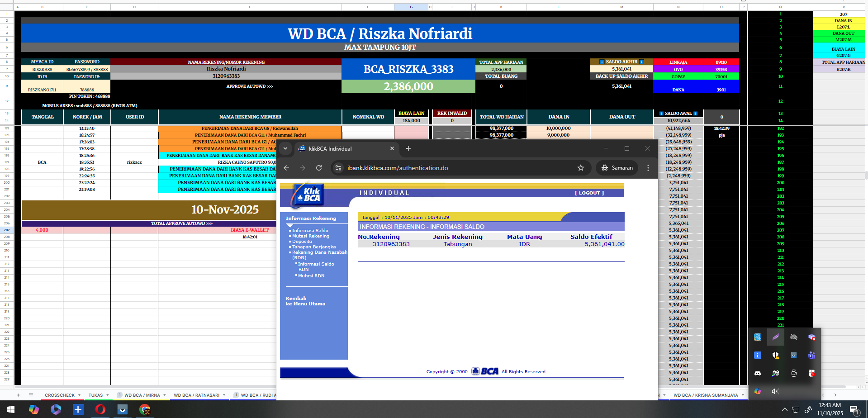The height and width of the screenshot is (418, 868).
Task: Open the taskbar clock and date
Action: [830, 409]
